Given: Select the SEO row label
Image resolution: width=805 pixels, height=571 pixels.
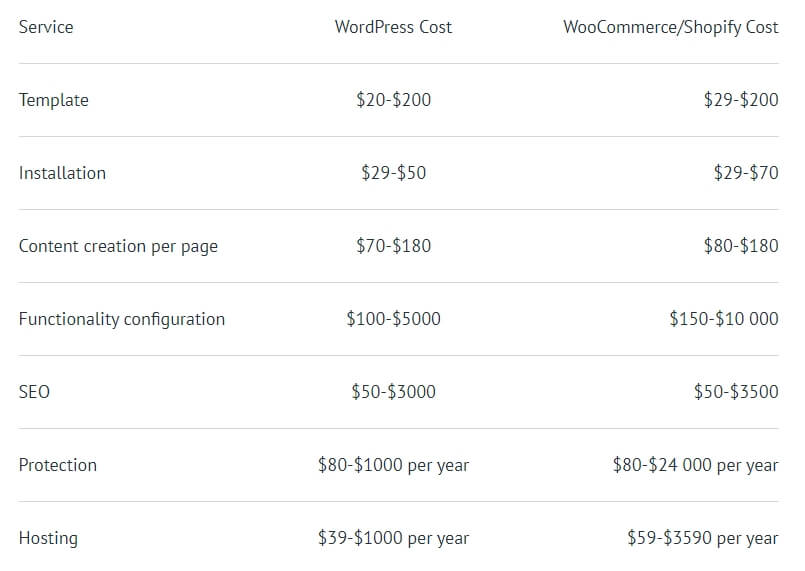Looking at the screenshot, I should [34, 392].
